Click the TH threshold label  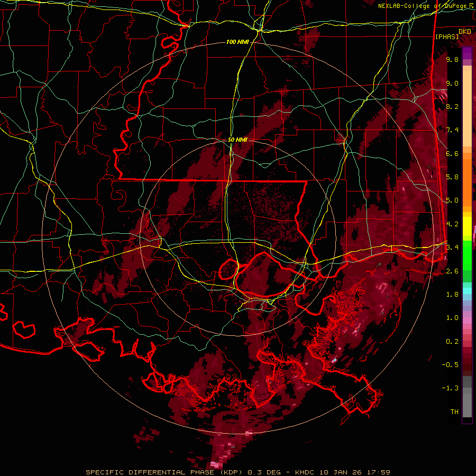(454, 411)
